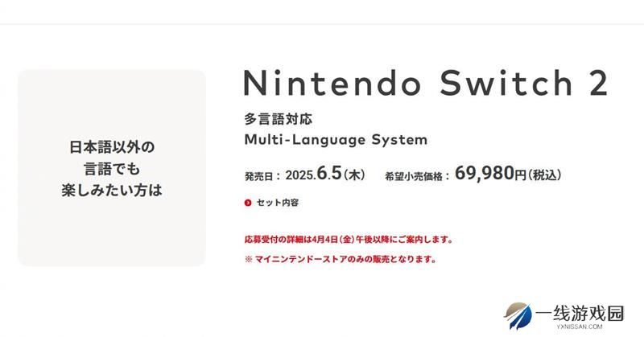This screenshot has width=644, height=337.
Task: Click the release date 2025.6.5(木)
Action: [325, 174]
